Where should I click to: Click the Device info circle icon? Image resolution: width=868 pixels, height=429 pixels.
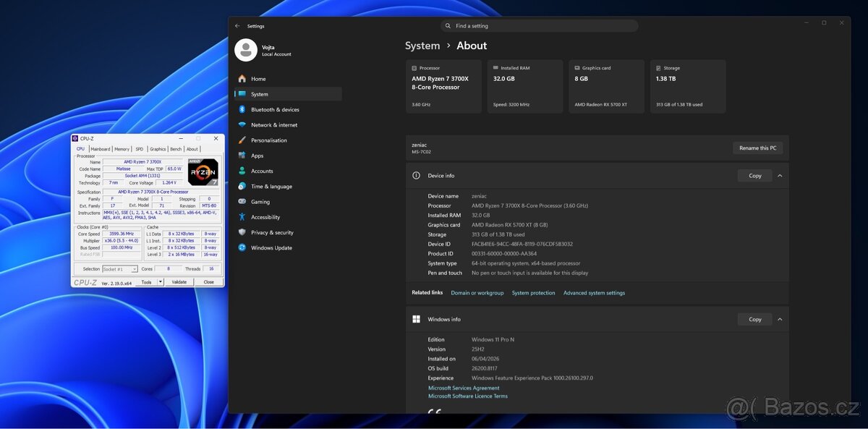click(x=416, y=175)
